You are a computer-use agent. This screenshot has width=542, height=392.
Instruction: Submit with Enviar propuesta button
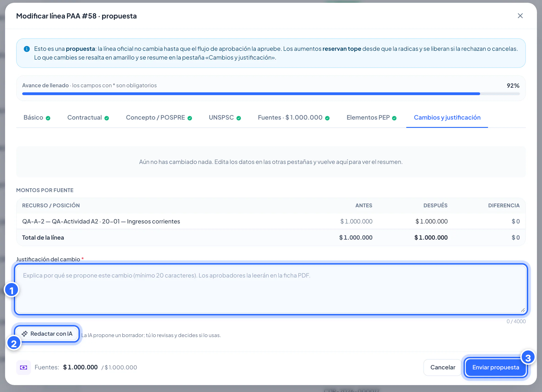[x=496, y=367]
